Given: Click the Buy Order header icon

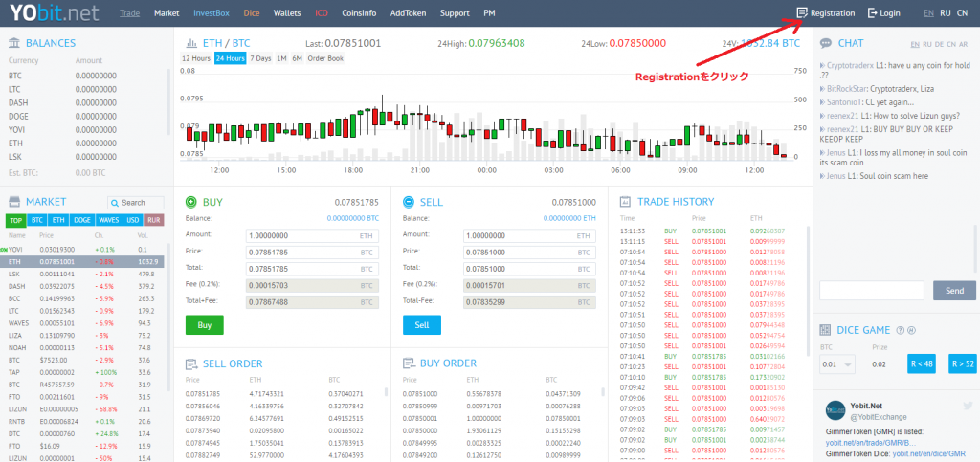Looking at the screenshot, I should [409, 363].
